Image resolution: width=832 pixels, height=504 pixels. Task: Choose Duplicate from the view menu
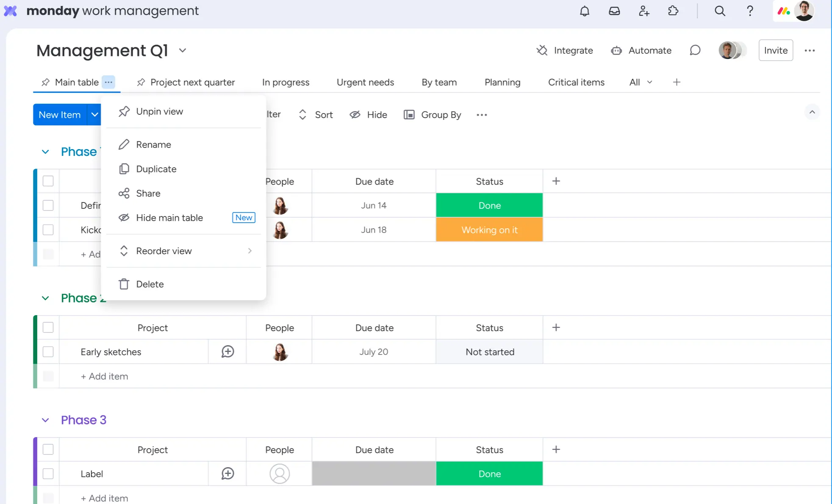click(156, 169)
